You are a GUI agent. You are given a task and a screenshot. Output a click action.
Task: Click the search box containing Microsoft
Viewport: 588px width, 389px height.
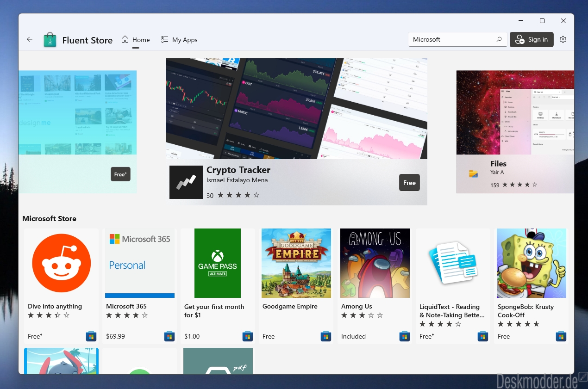pos(457,39)
